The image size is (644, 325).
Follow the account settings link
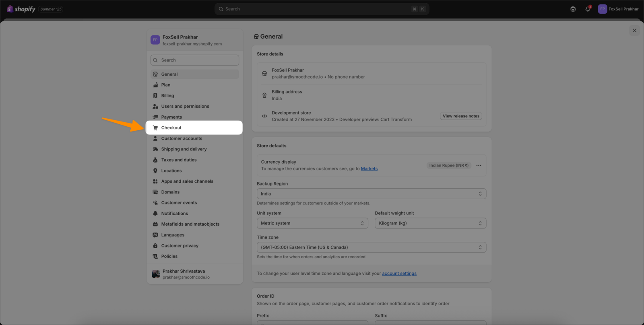(399, 274)
